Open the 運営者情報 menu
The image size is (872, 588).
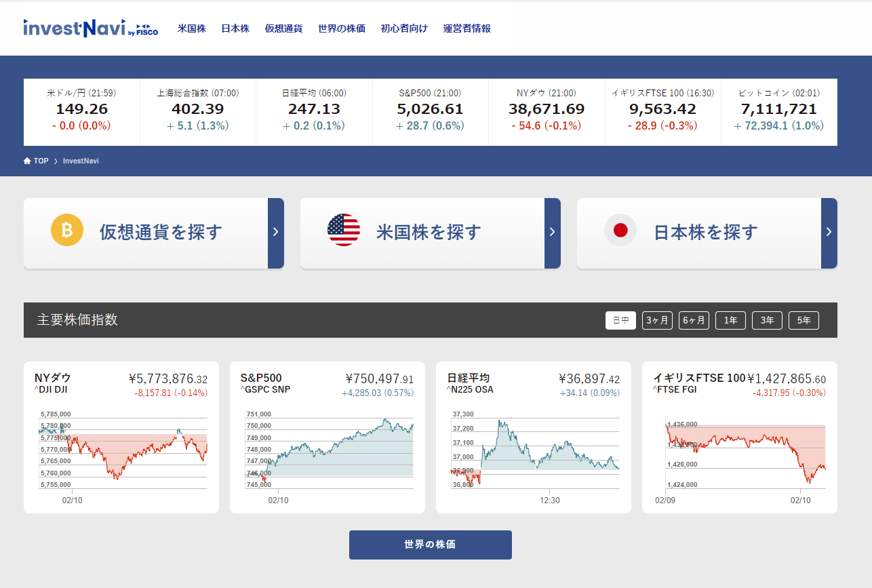[467, 28]
